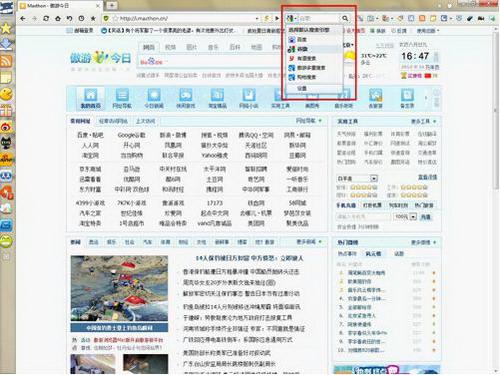This screenshot has height=375, width=500.
Task: Click the sidebar Weibo eye icon
Action: point(6,127)
